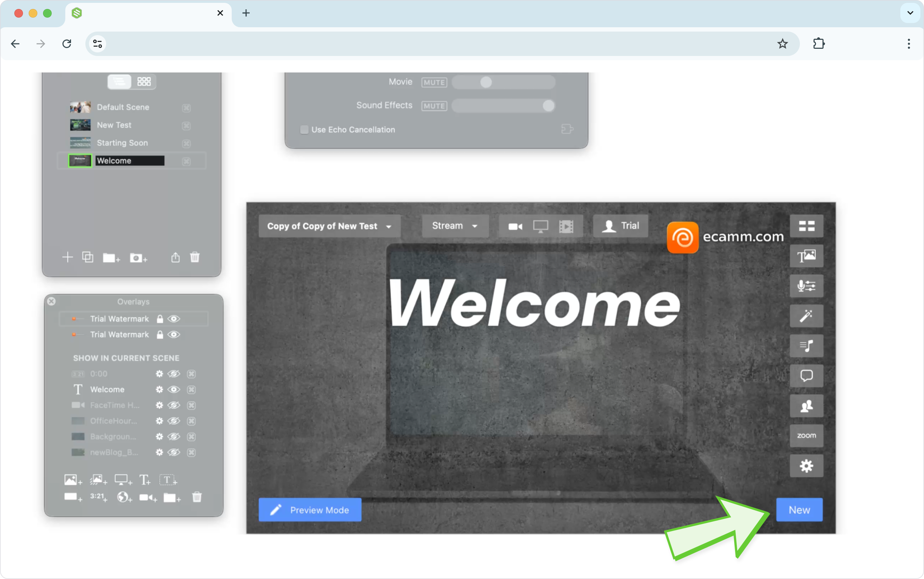Show the newBlog_B... overlay

click(174, 452)
